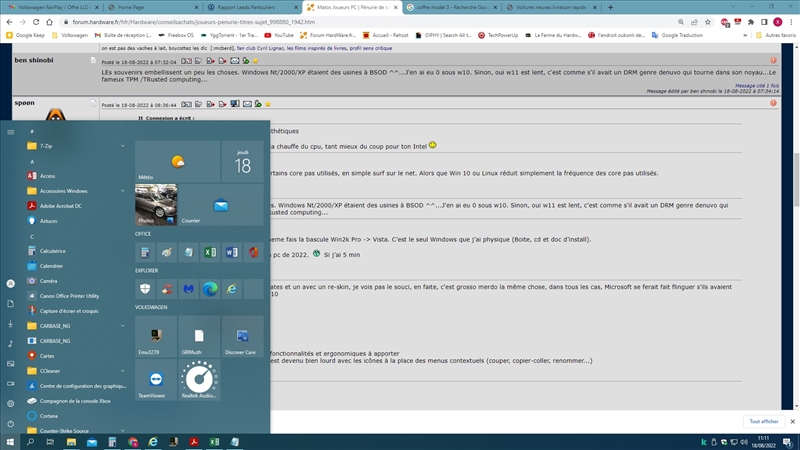This screenshot has height=450, width=800.
Task: Open Centre de configuration des graphiques
Action: (x=77, y=386)
